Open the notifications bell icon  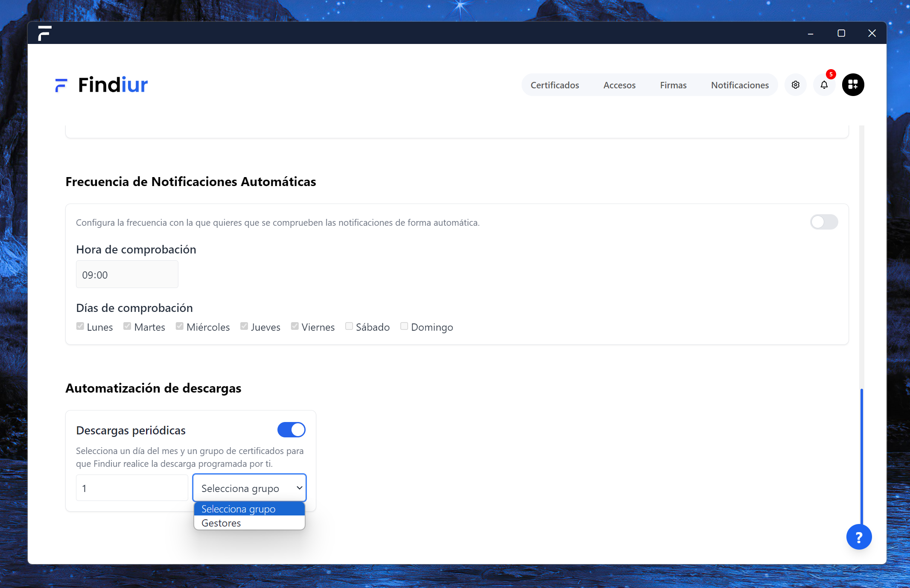tap(824, 85)
